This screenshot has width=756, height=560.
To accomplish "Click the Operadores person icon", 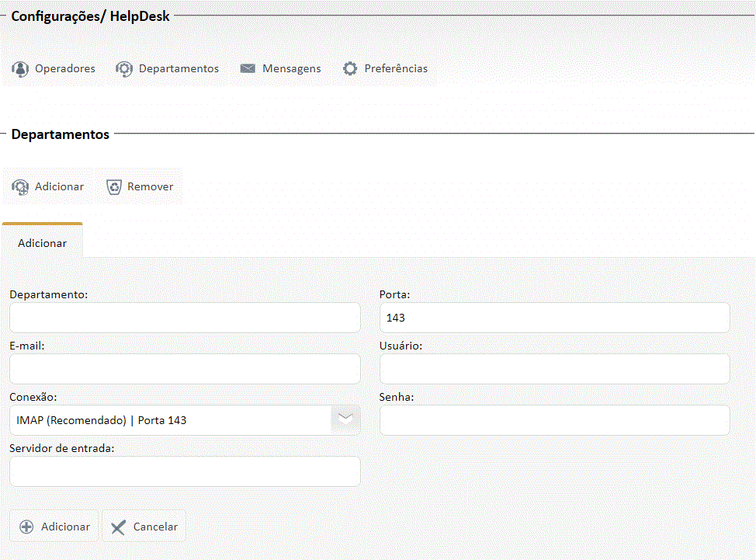I will coord(20,69).
